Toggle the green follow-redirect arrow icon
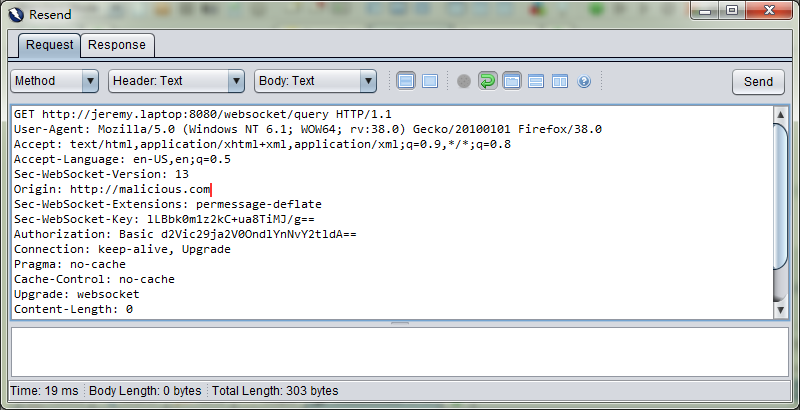 click(x=488, y=81)
